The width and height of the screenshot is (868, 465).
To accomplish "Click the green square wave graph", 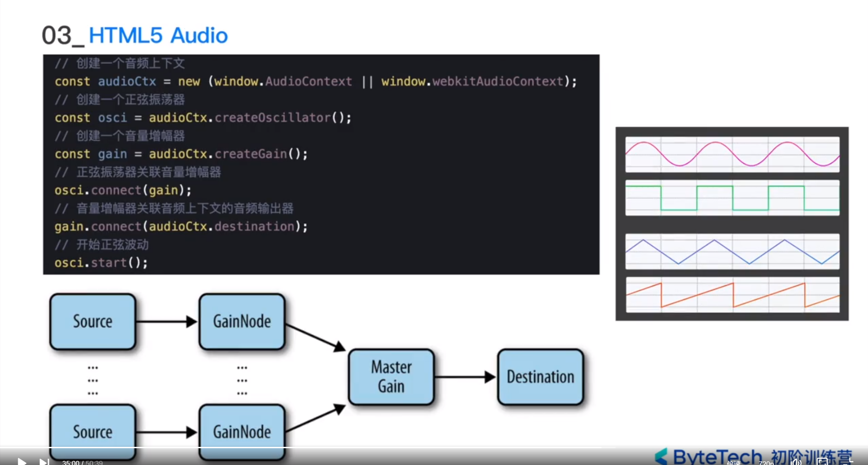I will [x=732, y=198].
